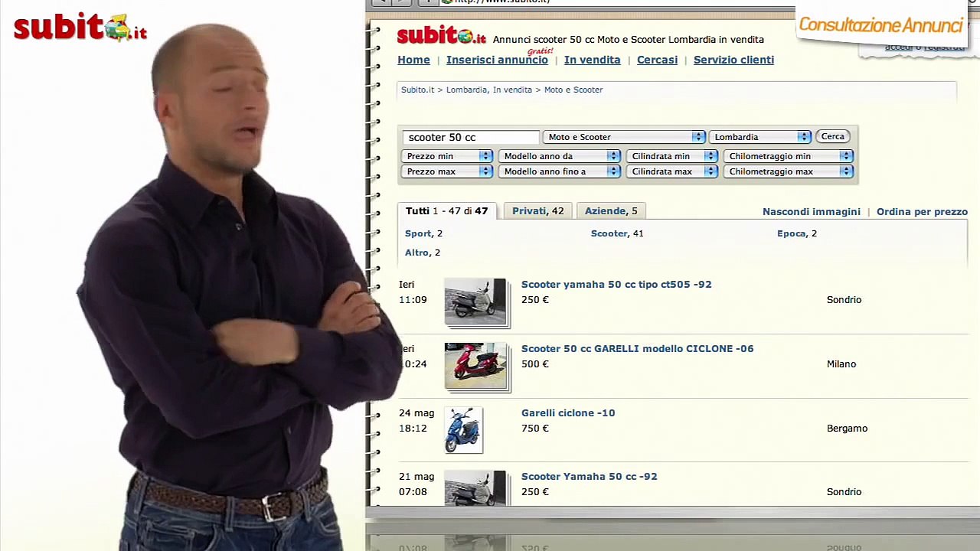
Task: Open Inserisci annuncio link
Action: 497,60
